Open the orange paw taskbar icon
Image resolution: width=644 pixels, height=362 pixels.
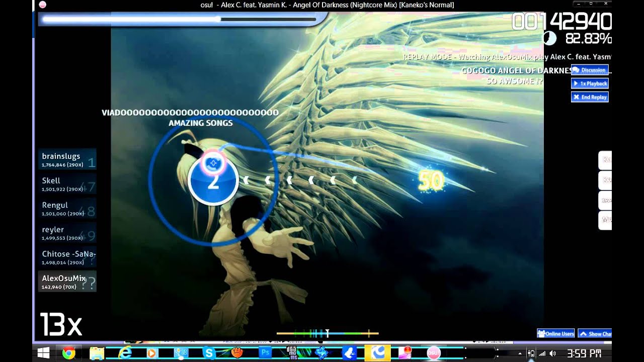coord(237,353)
